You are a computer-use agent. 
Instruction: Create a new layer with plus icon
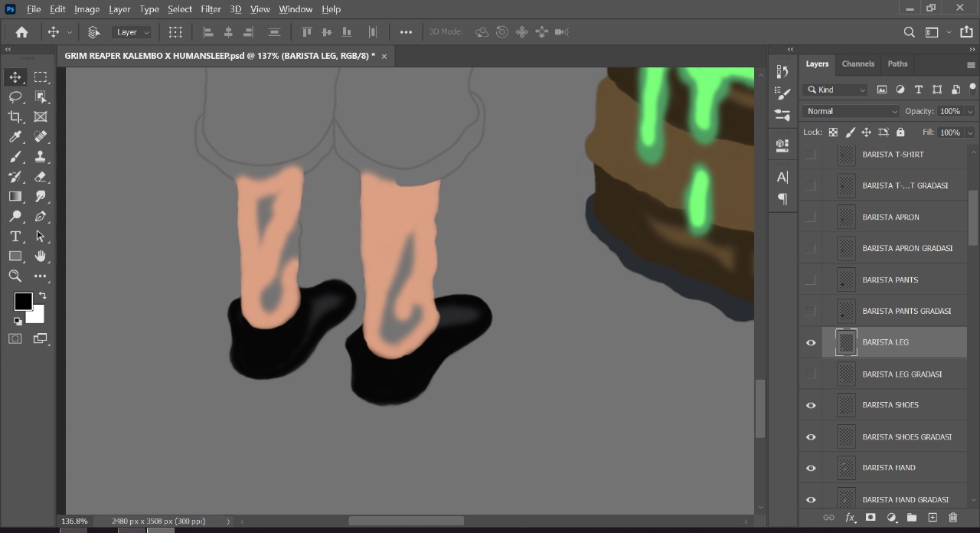(x=933, y=518)
